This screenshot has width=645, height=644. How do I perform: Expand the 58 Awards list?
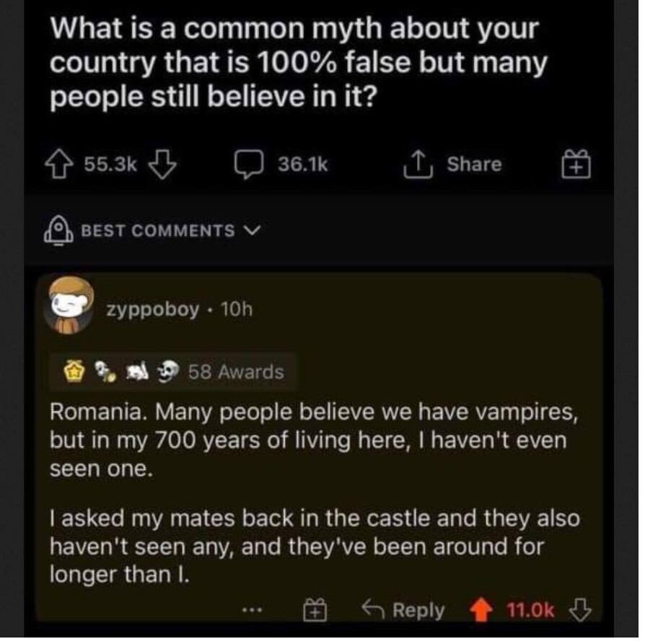[x=236, y=373]
